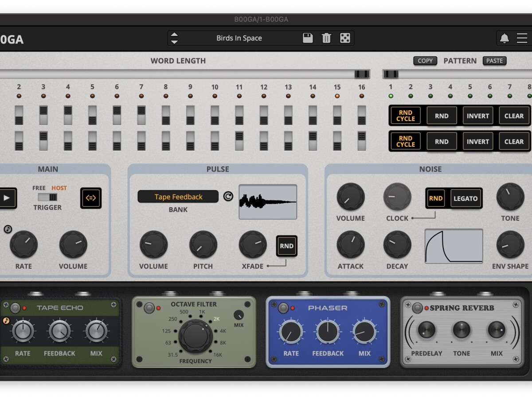532x399 pixels.
Task: Open the hamburger menu
Action: coord(522,39)
